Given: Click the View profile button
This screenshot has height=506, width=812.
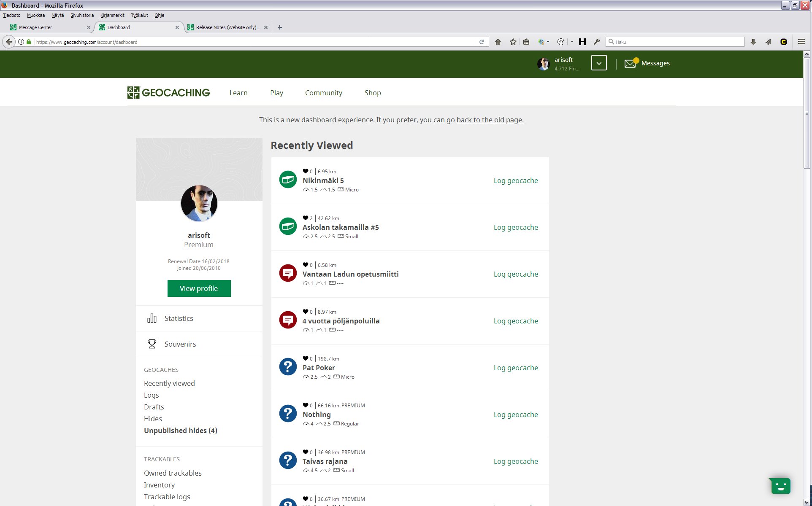Looking at the screenshot, I should (199, 288).
